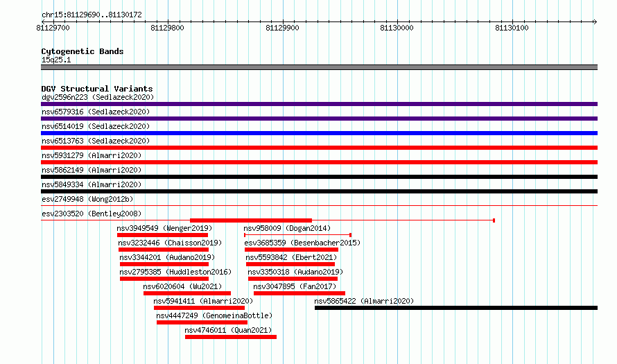Select the purple bar under nsv6579316
This screenshot has width=617, height=364.
(319, 119)
